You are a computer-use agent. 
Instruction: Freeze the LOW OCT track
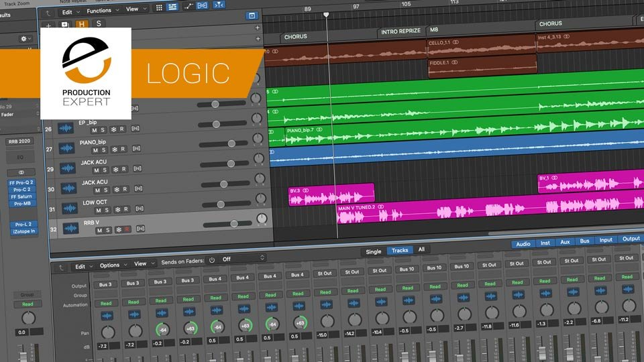coord(117,209)
